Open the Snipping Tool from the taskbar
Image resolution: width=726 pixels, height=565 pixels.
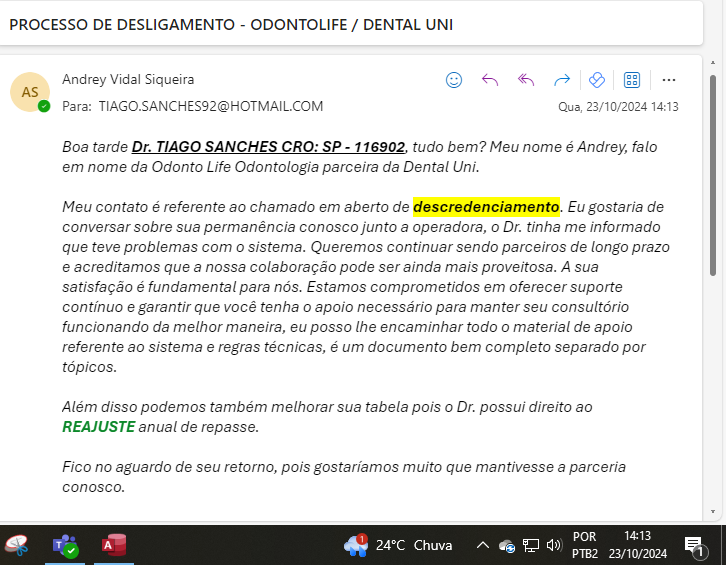17,545
